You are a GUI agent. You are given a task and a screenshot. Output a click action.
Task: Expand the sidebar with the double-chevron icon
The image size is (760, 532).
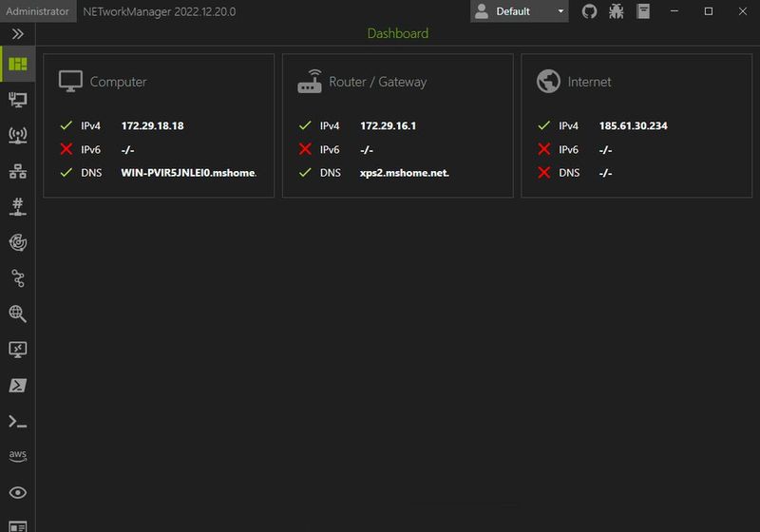pos(18,34)
